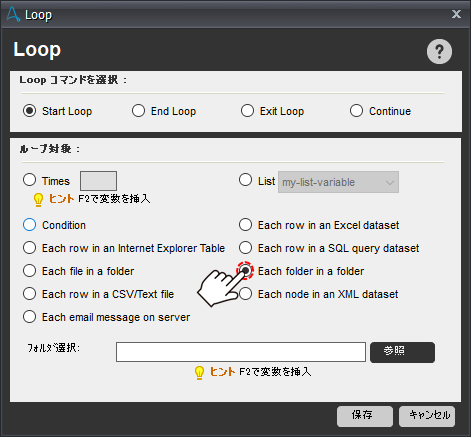Screen dimensions: 471x437
Task: Select the Exit Loop command
Action: click(x=247, y=111)
